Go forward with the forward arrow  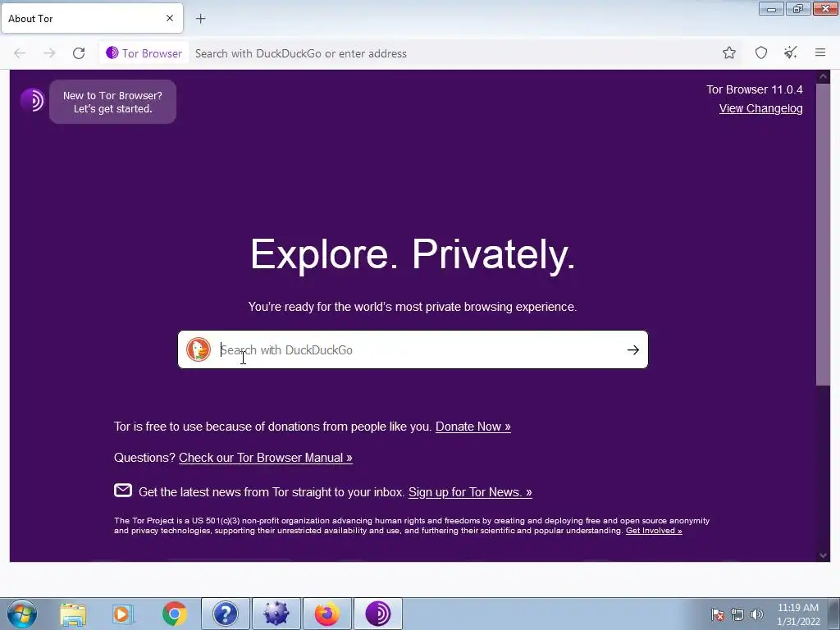pyautogui.click(x=49, y=53)
